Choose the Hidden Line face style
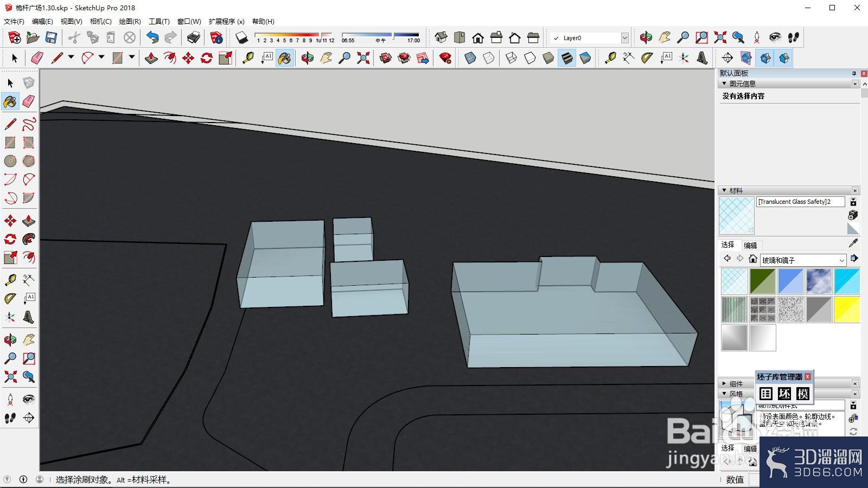The image size is (868, 488). click(529, 57)
